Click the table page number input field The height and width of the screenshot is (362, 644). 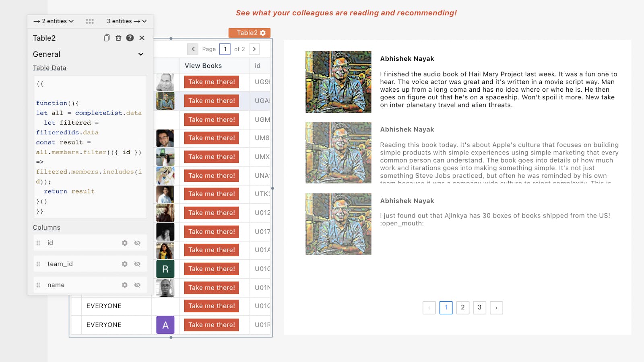(x=225, y=49)
